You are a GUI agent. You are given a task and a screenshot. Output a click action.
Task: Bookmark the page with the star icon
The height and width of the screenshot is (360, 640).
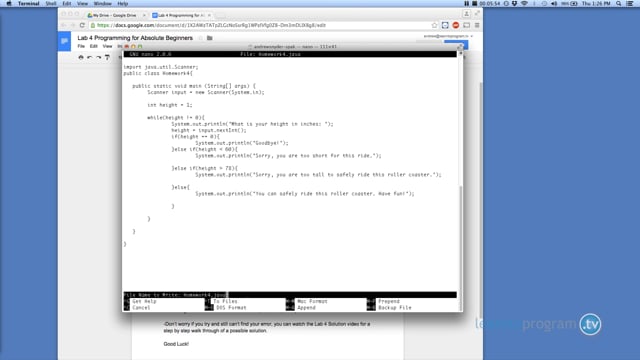(434, 25)
